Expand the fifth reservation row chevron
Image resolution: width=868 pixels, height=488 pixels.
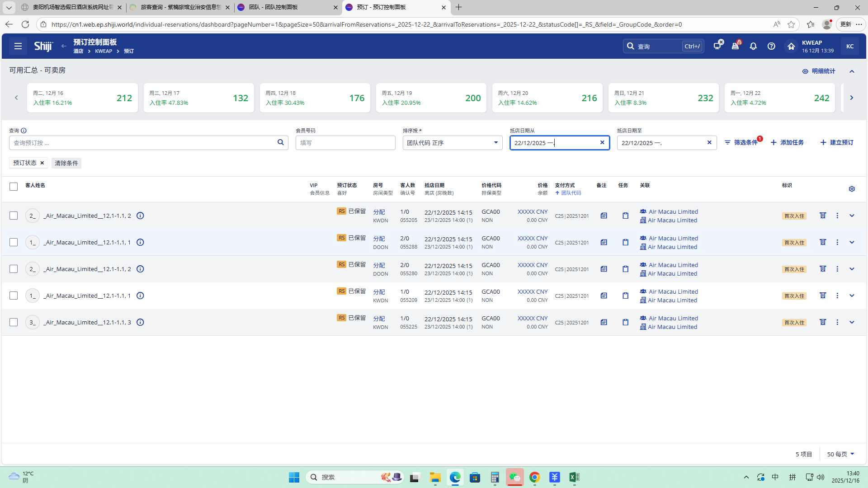click(852, 323)
